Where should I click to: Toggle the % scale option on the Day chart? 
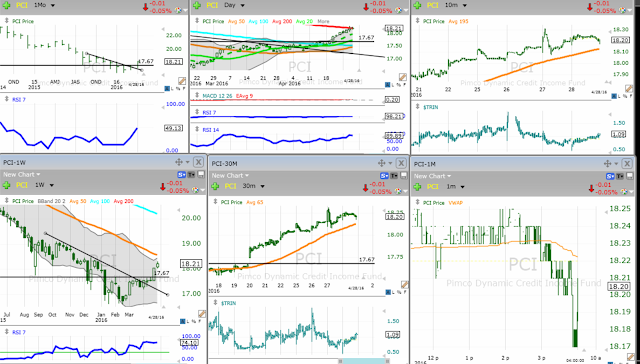(x=399, y=85)
